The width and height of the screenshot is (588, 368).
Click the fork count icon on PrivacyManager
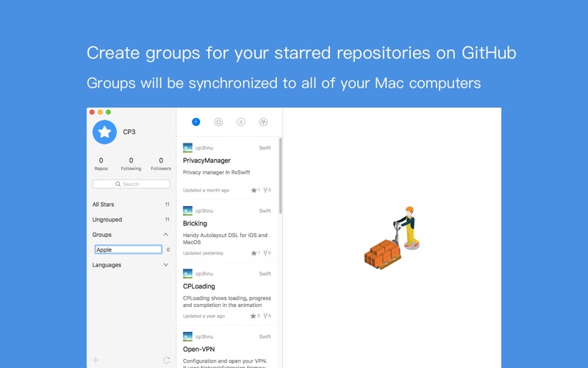pos(265,190)
